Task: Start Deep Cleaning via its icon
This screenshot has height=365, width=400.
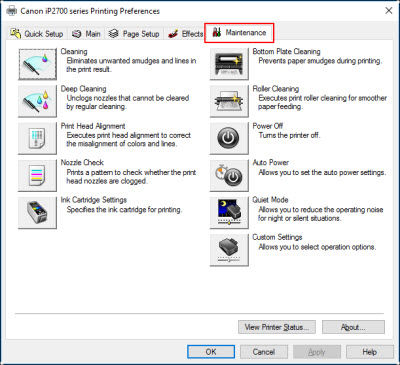Action: tap(37, 101)
